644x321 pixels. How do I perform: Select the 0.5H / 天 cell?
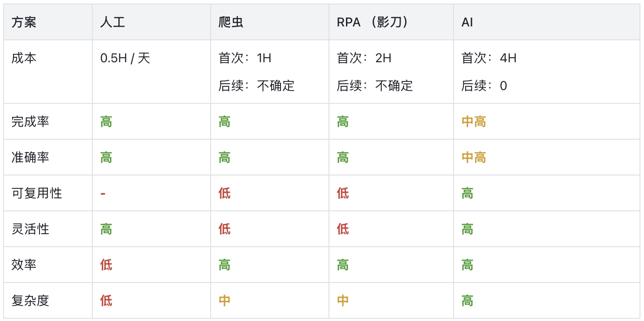coord(125,58)
